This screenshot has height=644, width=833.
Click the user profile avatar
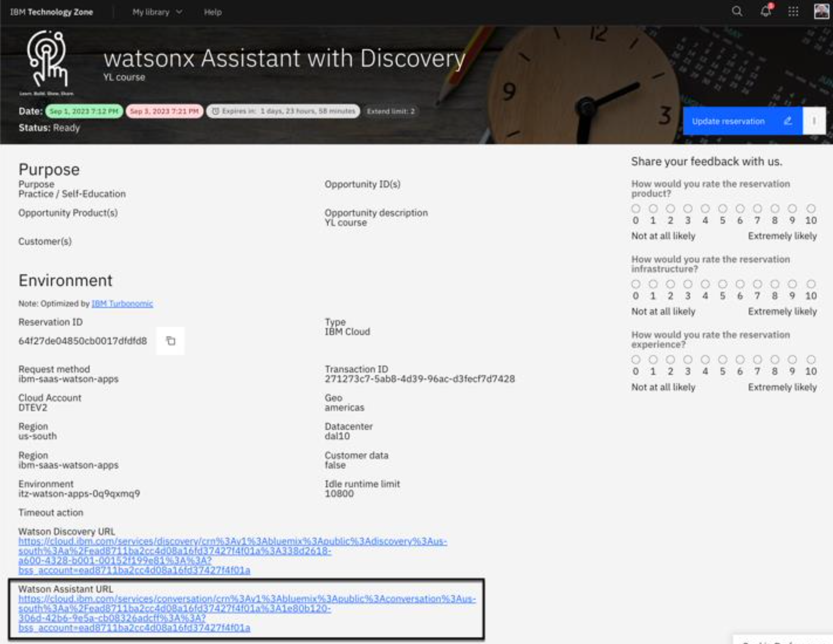tap(821, 12)
